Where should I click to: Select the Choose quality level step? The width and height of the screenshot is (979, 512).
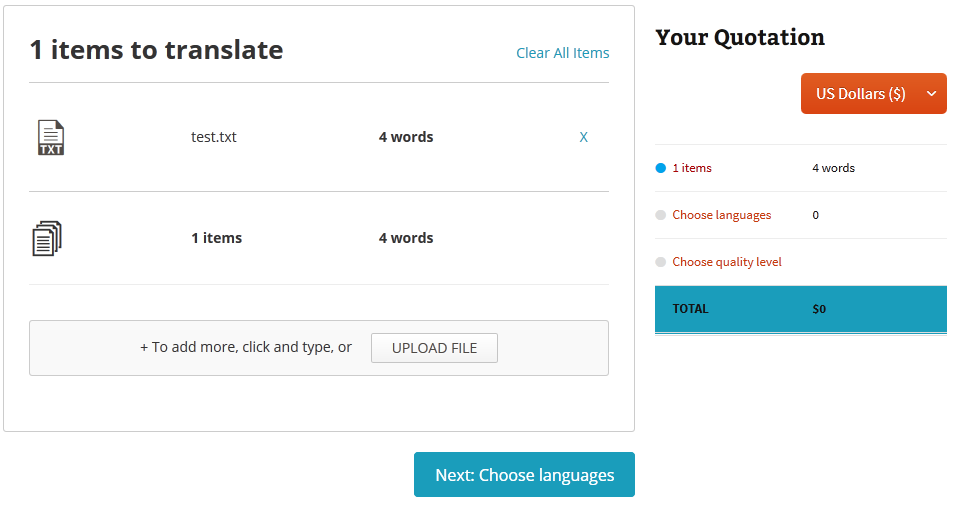tap(726, 262)
